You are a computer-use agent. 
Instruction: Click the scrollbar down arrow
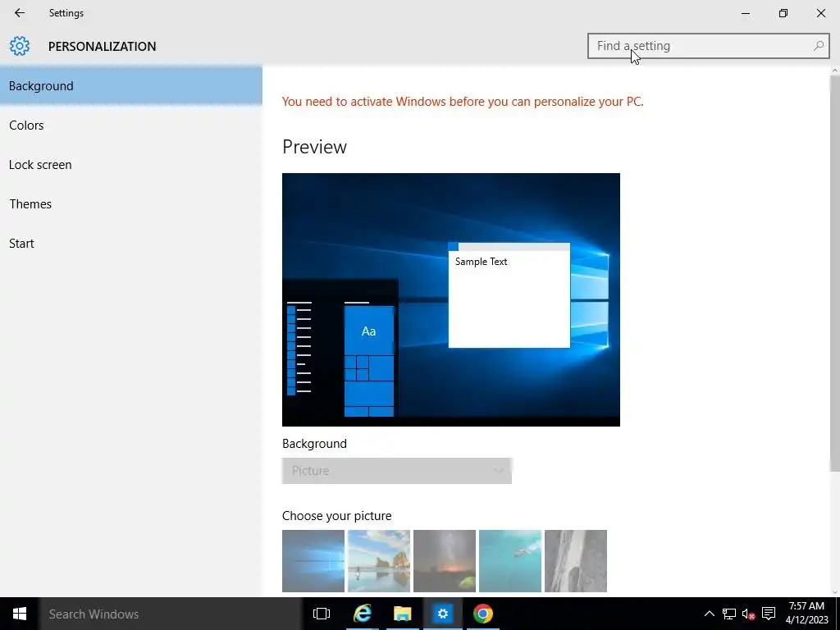point(834,592)
